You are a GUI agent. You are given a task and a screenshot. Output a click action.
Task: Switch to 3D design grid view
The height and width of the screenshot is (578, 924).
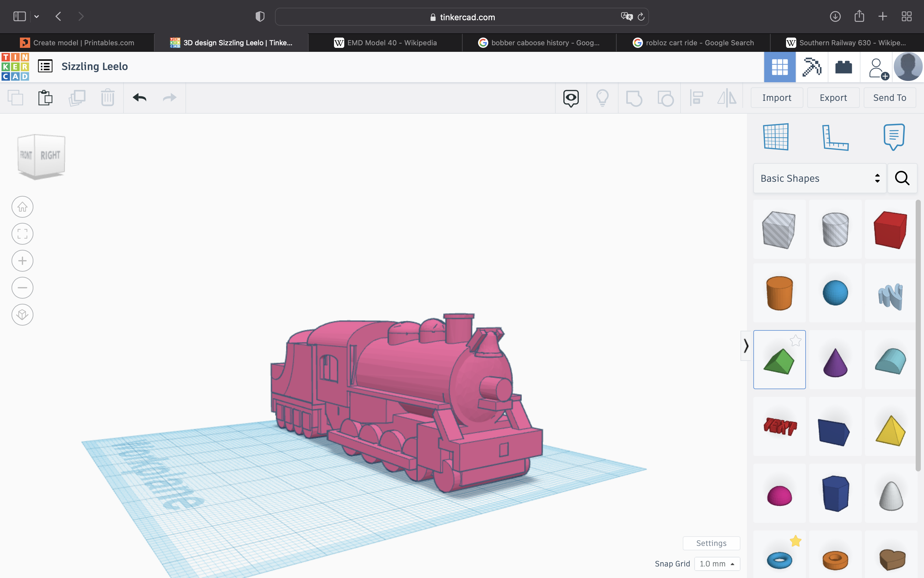point(780,67)
